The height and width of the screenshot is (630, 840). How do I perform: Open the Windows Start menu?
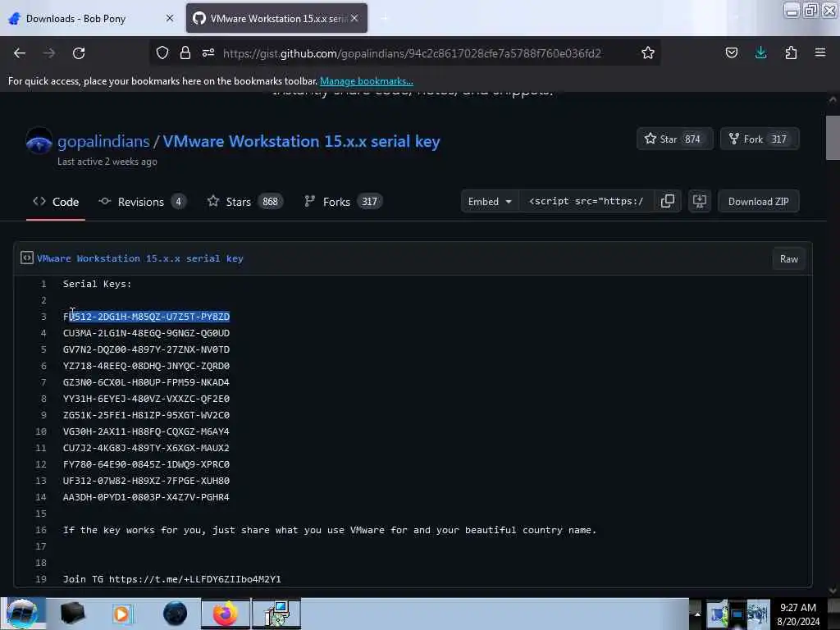pos(22,614)
